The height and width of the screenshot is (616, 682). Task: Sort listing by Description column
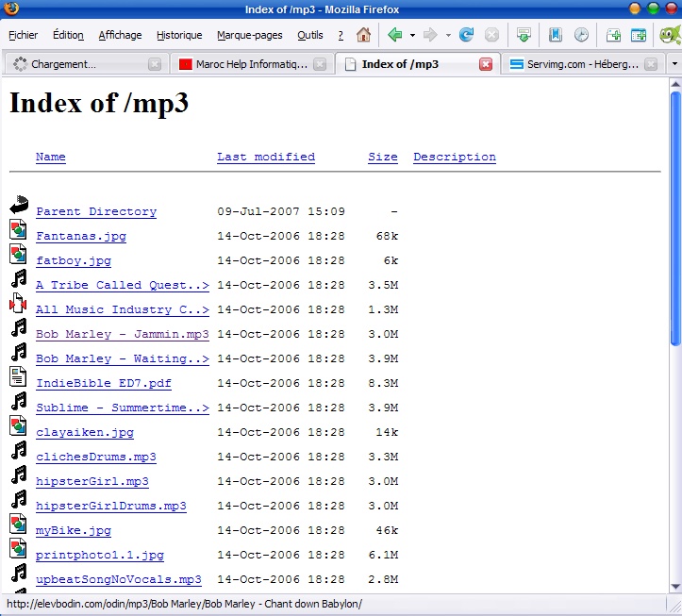click(x=455, y=157)
